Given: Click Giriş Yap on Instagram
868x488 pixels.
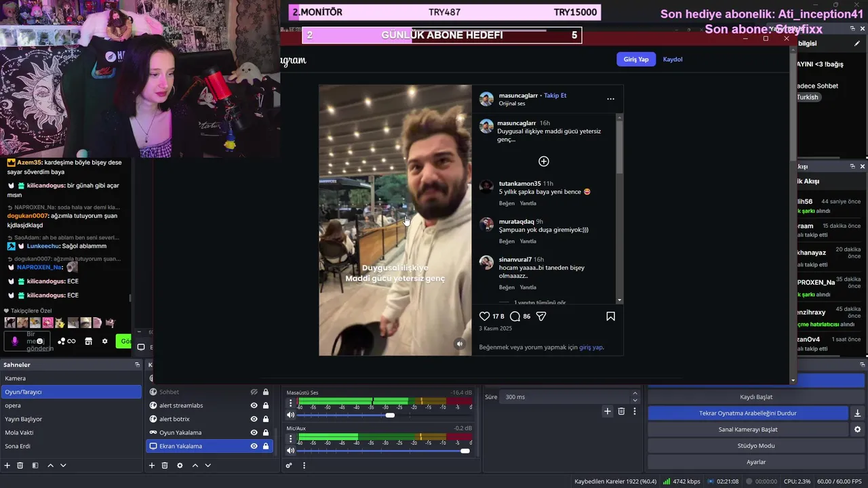Looking at the screenshot, I should pyautogui.click(x=636, y=59).
